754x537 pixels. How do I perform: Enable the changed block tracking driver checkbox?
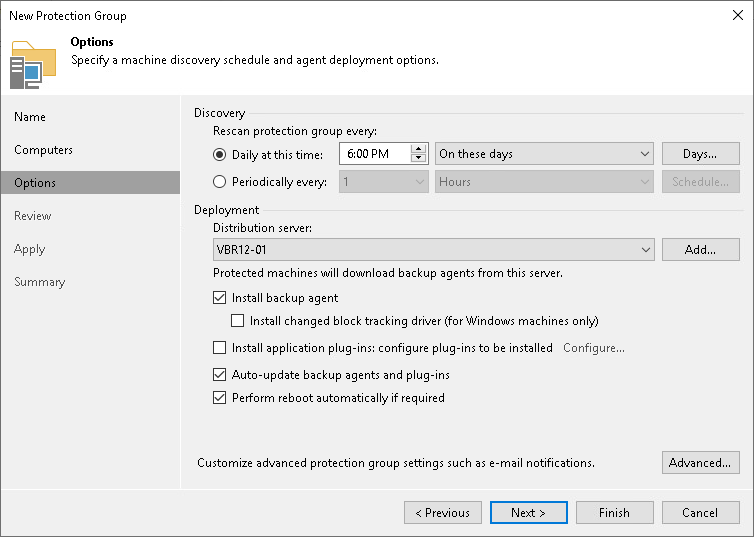(238, 321)
